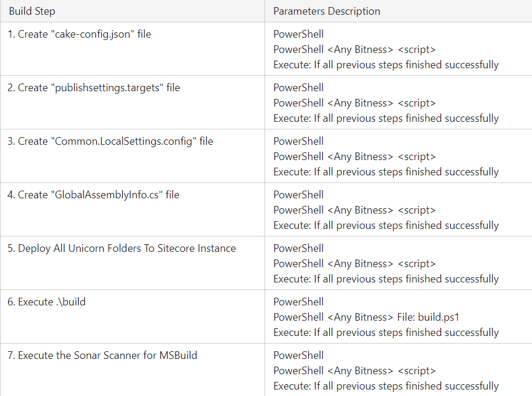The width and height of the screenshot is (532, 396).
Task: Open the Create "Common.LocalSettings.config" file step
Action: [x=111, y=141]
